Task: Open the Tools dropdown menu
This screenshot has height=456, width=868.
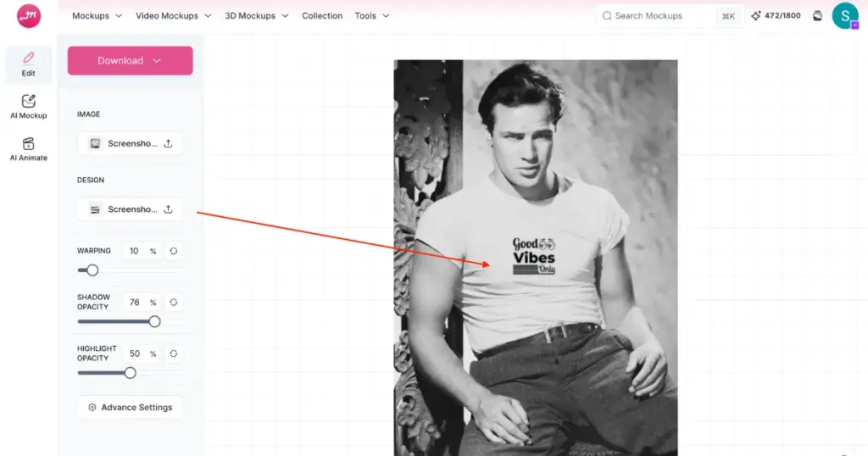Action: click(372, 15)
